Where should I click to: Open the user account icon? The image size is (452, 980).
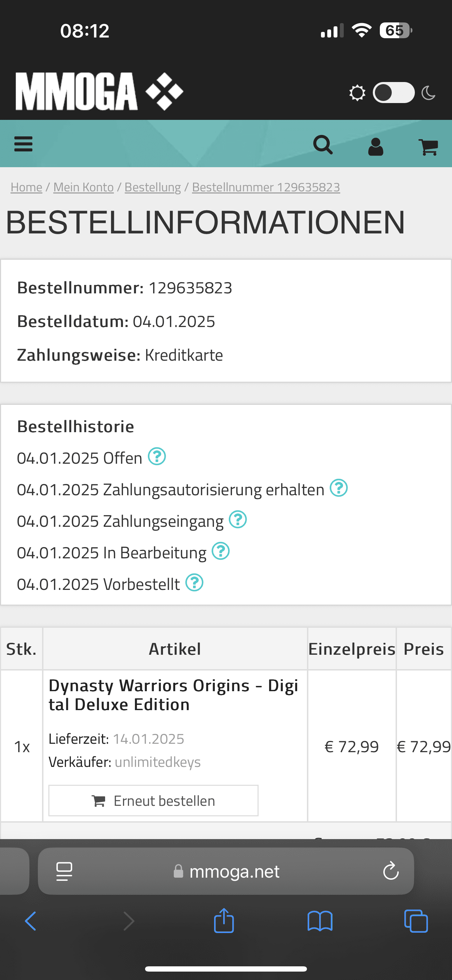click(376, 147)
